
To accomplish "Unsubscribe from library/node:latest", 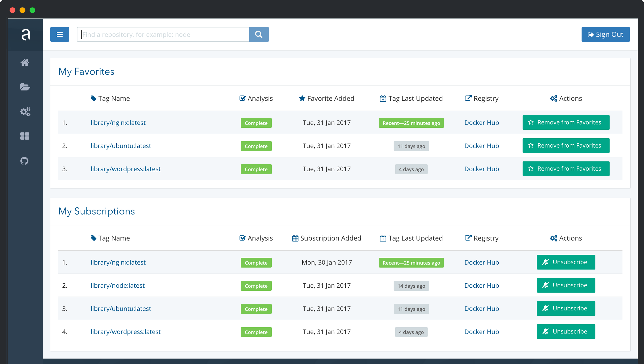I will click(x=566, y=285).
